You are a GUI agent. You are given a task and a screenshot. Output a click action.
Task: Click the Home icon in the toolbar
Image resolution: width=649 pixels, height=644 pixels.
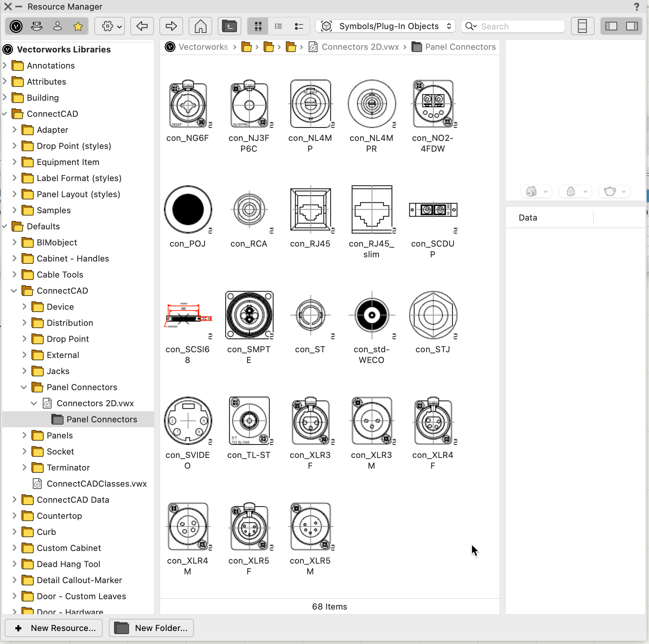200,26
